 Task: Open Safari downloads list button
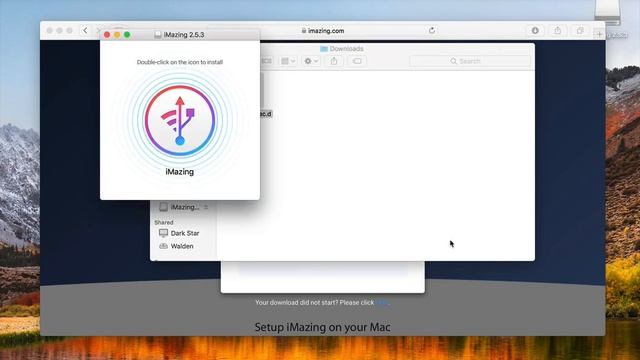[x=535, y=31]
